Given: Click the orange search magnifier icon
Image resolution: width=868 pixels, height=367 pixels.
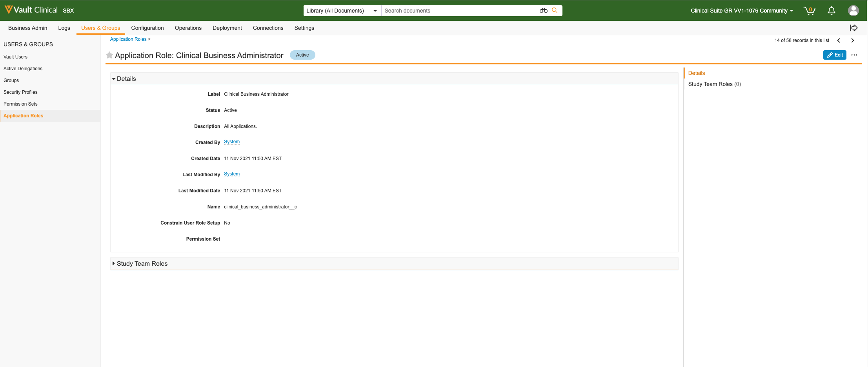Looking at the screenshot, I should point(555,11).
